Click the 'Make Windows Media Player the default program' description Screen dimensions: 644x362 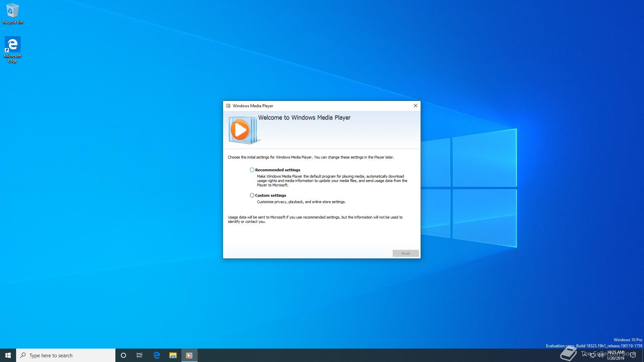point(332,181)
